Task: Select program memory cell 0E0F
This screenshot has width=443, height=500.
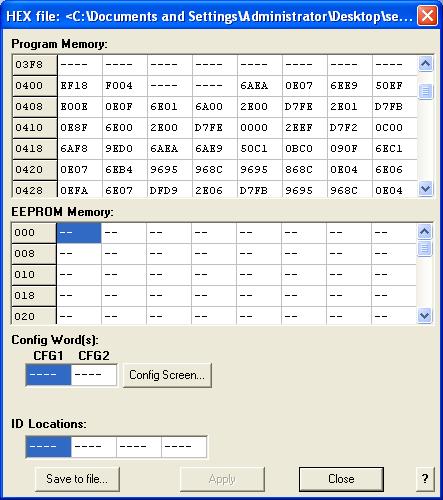Action: 125,107
